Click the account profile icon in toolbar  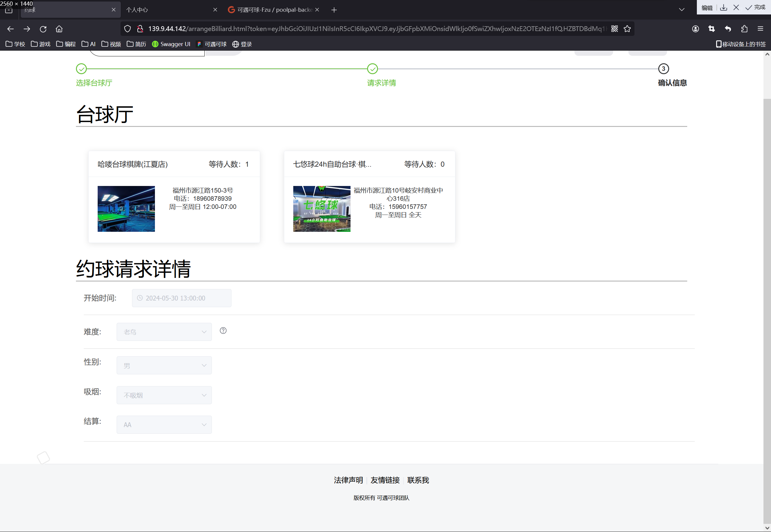[695, 29]
